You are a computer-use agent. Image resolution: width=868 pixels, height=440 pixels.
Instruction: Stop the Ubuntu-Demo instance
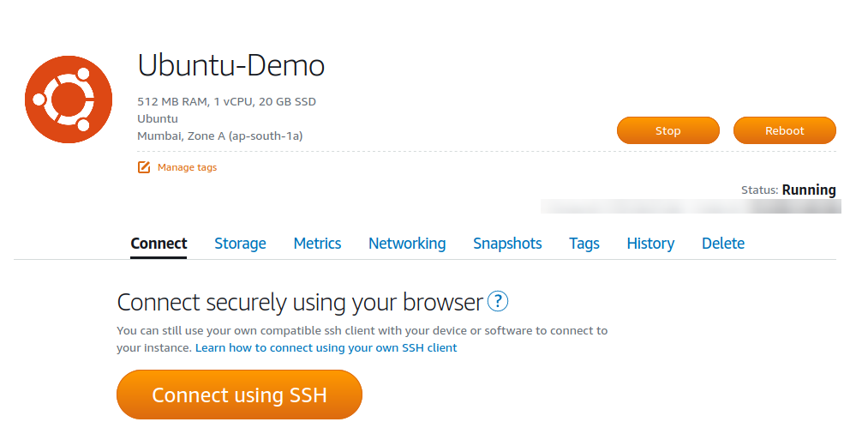point(668,130)
